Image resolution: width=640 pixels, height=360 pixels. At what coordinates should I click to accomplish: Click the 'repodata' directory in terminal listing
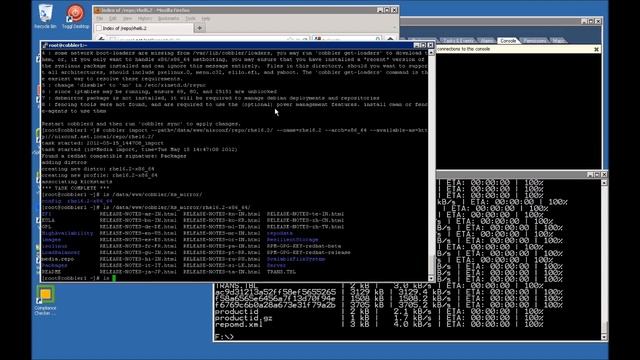coord(280,233)
